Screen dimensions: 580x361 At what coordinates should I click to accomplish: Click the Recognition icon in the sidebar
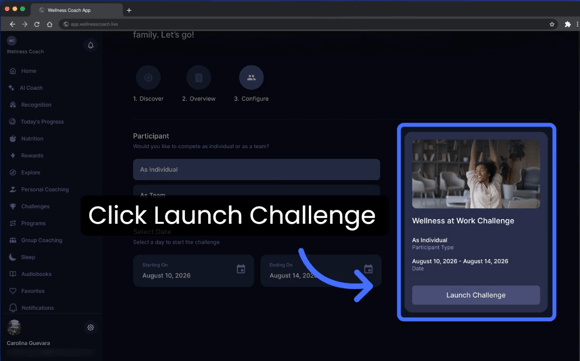click(x=13, y=105)
